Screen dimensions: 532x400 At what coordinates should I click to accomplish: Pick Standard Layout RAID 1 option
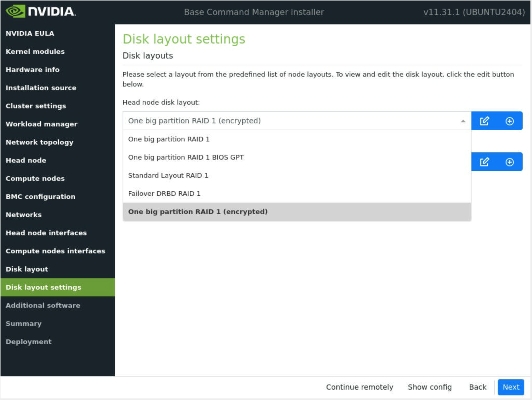(x=168, y=175)
